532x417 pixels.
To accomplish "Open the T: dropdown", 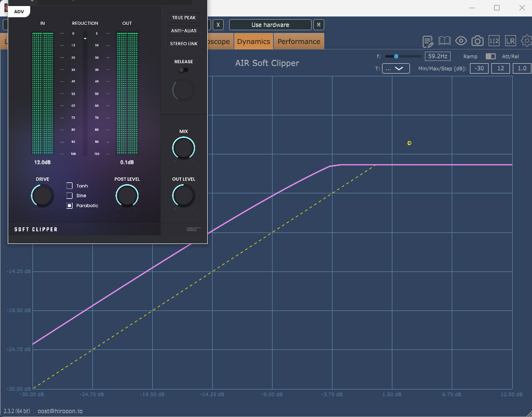I will (x=396, y=69).
